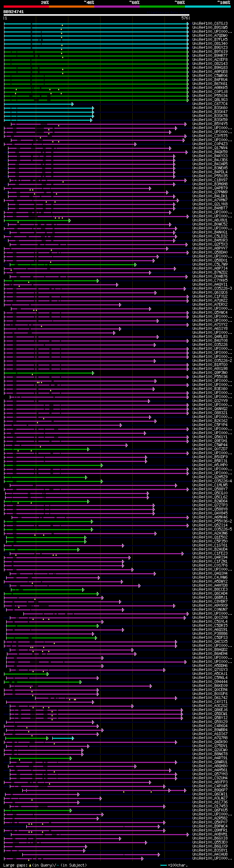Click the cyan alignment bar of UniRef100_C6TGJ3

pos(97,24)
